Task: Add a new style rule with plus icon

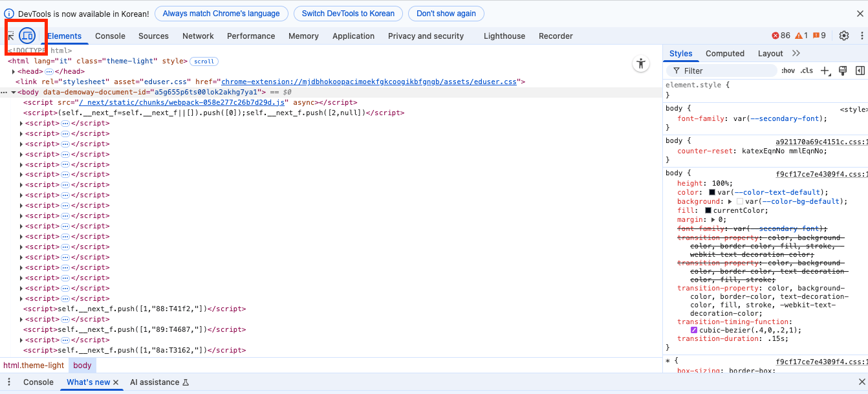Action: 825,71
